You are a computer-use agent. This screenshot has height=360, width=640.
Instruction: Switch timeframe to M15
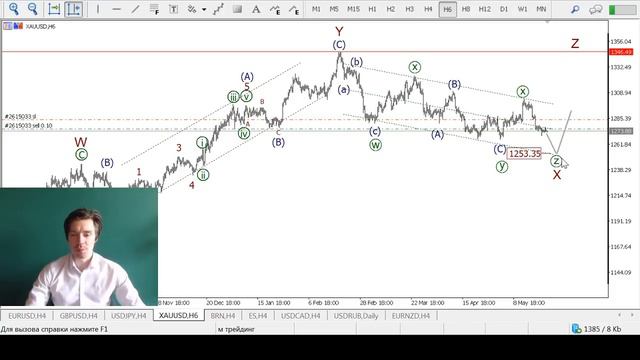click(353, 9)
